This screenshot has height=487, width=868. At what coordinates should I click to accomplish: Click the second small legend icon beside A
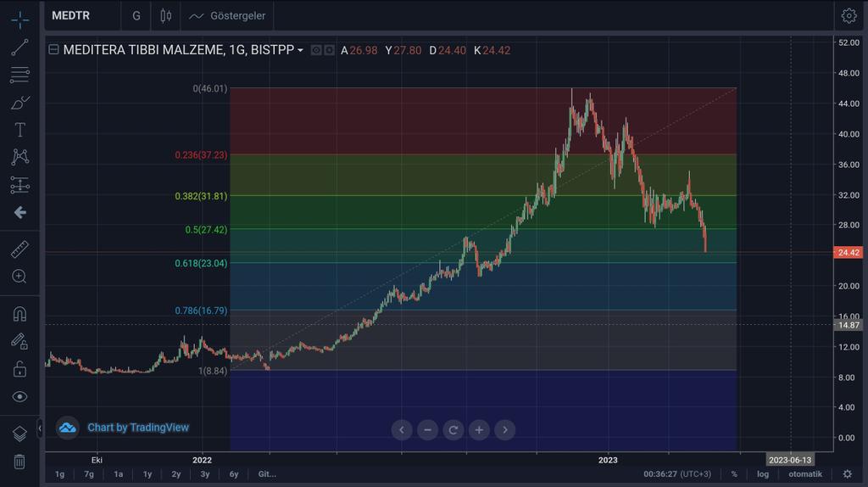tap(330, 50)
